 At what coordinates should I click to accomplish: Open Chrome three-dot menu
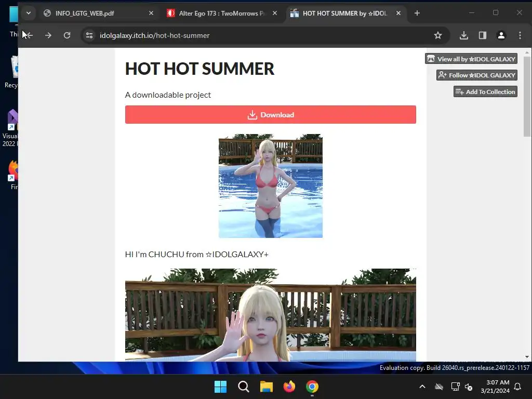(520, 35)
